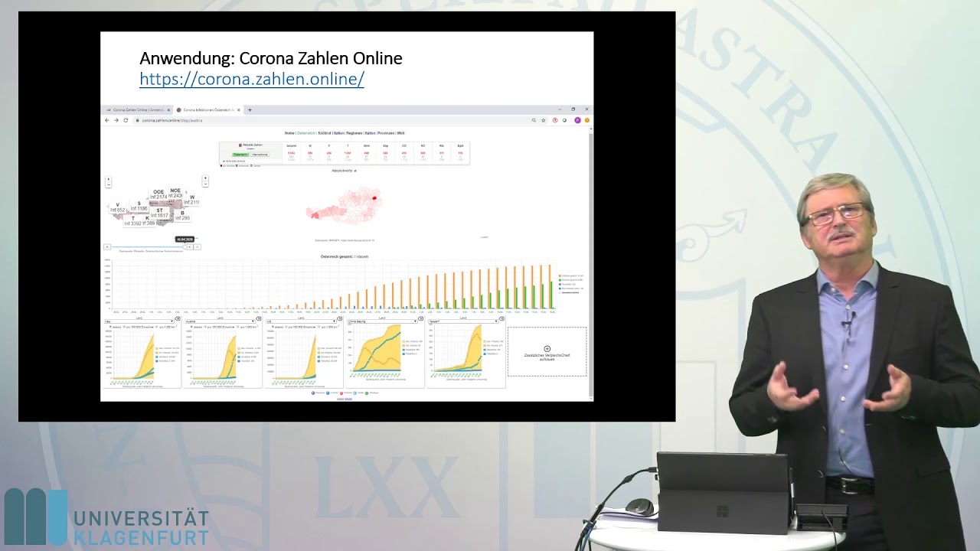Screen dimensions: 980x551
Task: Click the padlock icon in the address bar
Action: pyautogui.click(x=138, y=120)
